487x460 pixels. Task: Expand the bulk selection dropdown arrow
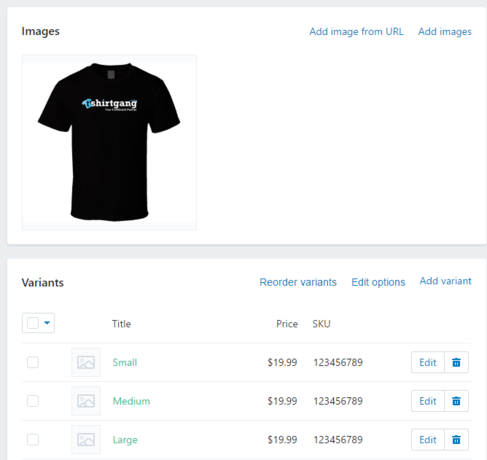tap(47, 323)
